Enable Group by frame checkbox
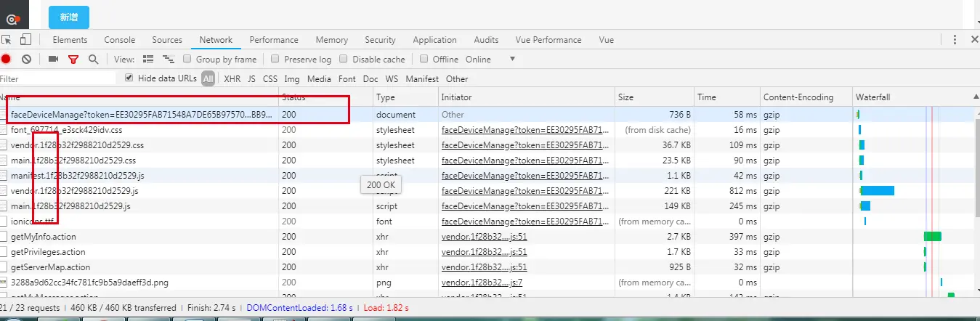Image resolution: width=980 pixels, height=321 pixels. tap(187, 59)
